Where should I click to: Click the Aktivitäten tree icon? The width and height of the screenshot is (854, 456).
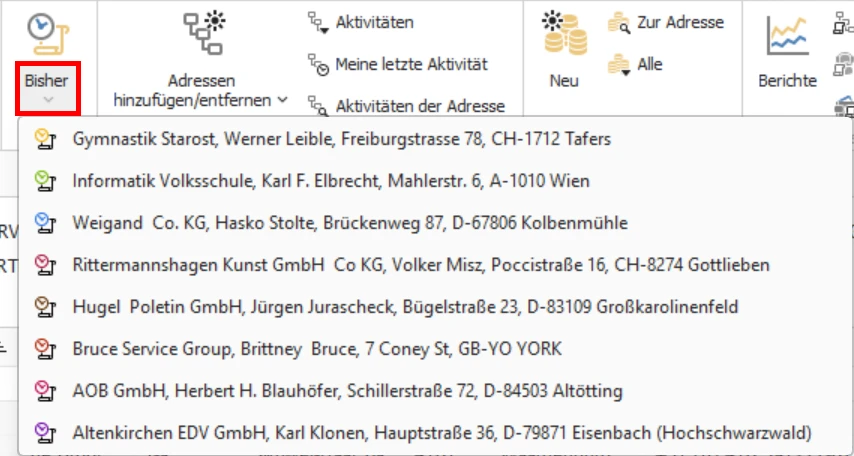pyautogui.click(x=318, y=23)
